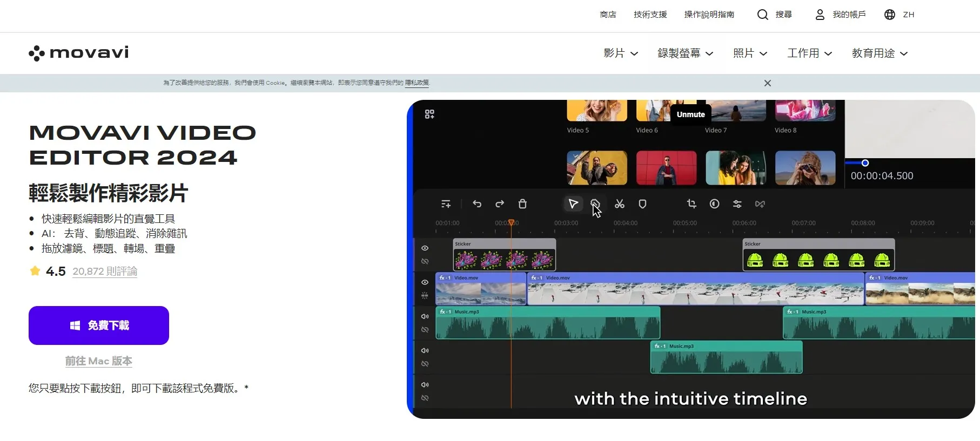Click the trash delete icon in toolbar

pyautogui.click(x=522, y=204)
